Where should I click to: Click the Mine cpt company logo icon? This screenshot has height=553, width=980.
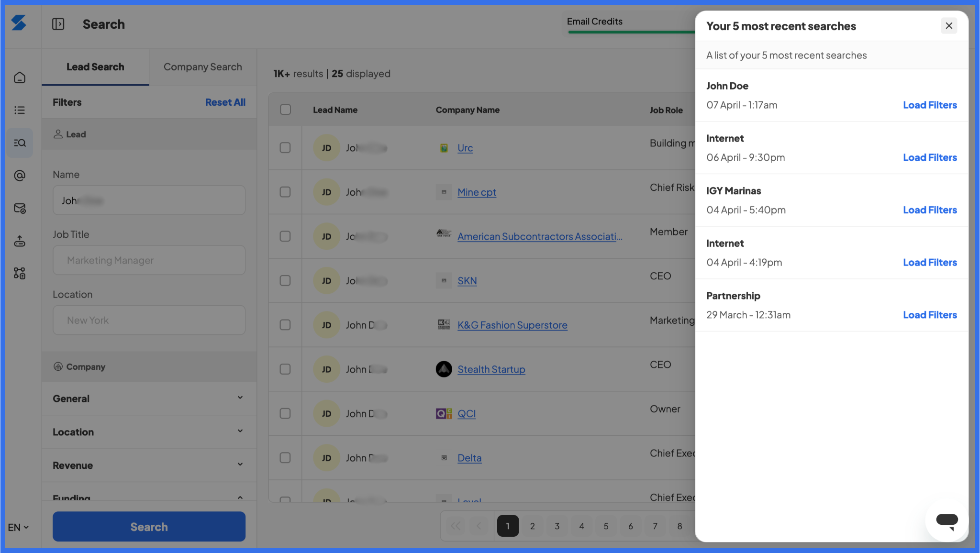pyautogui.click(x=444, y=192)
